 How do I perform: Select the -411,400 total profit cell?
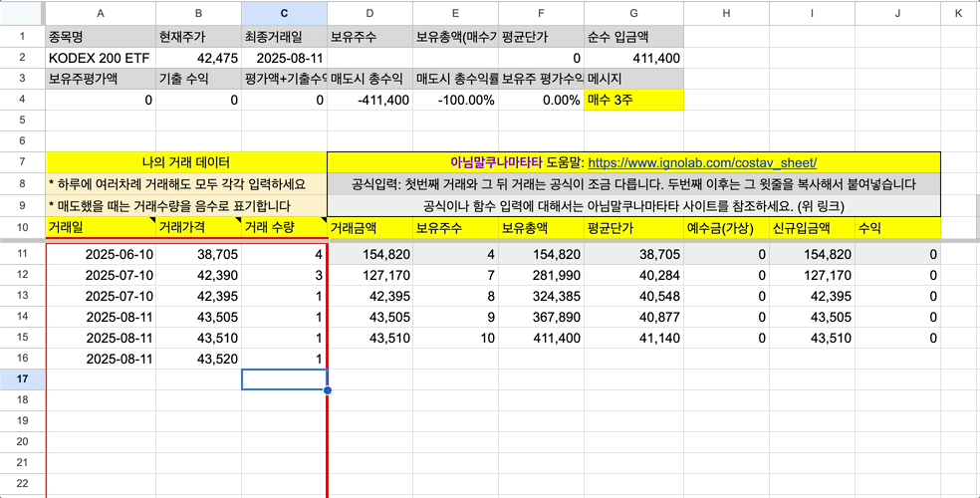pyautogui.click(x=369, y=100)
